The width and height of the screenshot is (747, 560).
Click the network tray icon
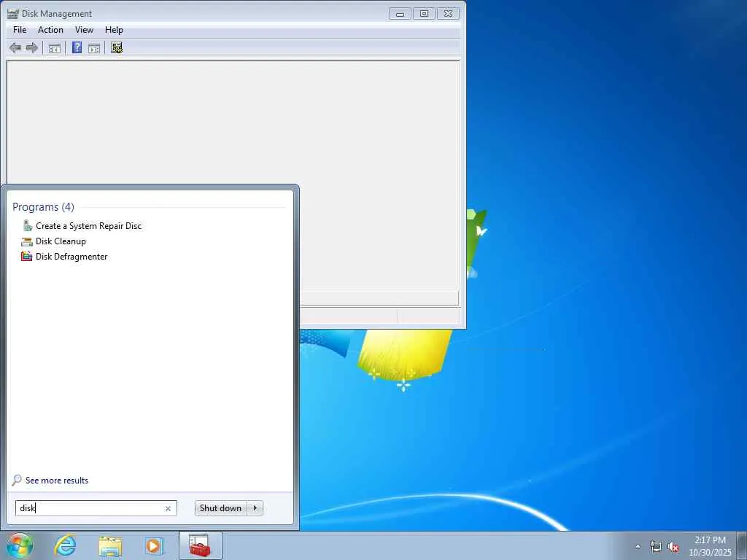656,547
